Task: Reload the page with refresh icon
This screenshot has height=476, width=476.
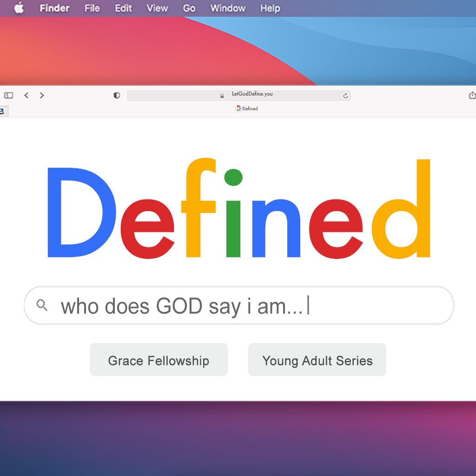Action: [x=345, y=96]
